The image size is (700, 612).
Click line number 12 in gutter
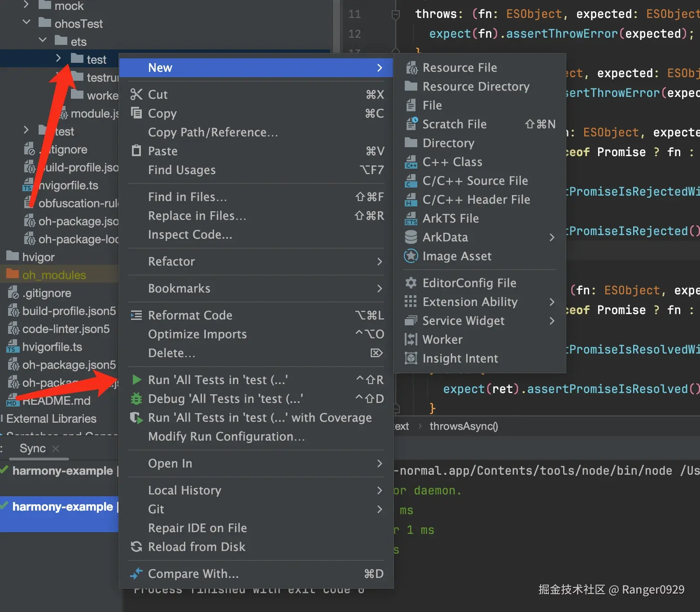coord(354,34)
